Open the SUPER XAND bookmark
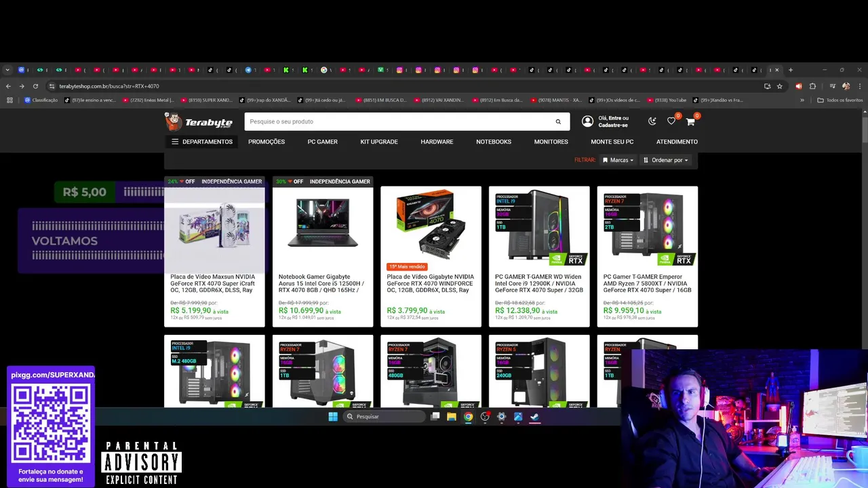 (x=205, y=100)
